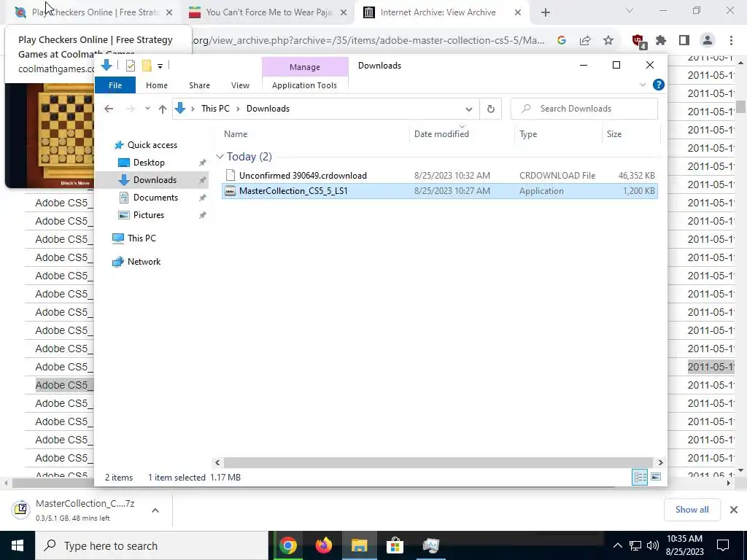The image size is (747, 560).
Task: Click the MasterCollection_CS5_5_LS1 file icon
Action: 230,191
